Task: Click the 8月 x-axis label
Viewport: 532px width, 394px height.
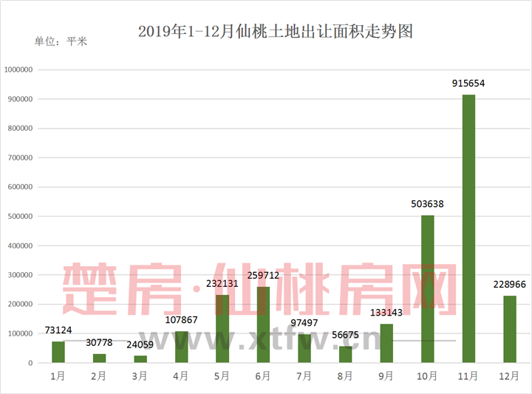Action: [x=345, y=376]
